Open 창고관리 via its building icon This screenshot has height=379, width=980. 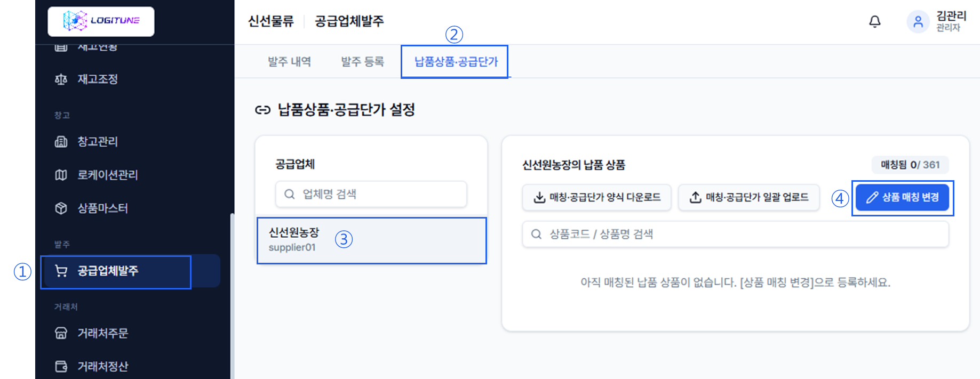(x=61, y=142)
